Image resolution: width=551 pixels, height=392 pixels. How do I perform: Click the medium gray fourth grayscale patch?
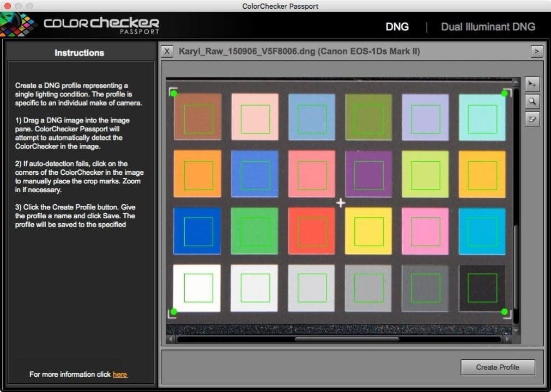point(368,288)
